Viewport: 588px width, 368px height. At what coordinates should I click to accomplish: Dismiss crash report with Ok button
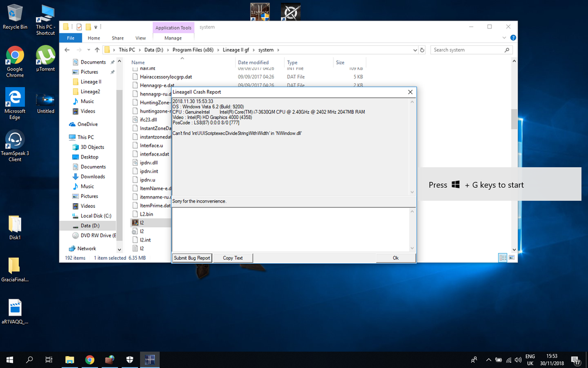395,258
